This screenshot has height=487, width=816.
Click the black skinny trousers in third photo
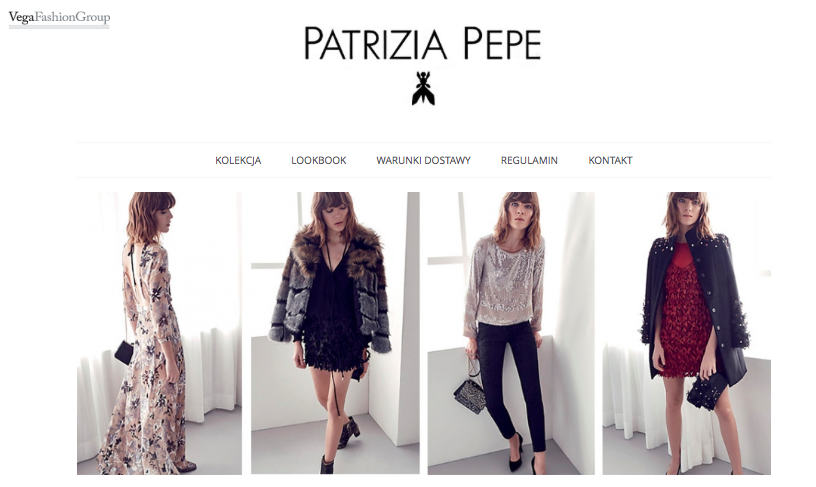pos(511,382)
